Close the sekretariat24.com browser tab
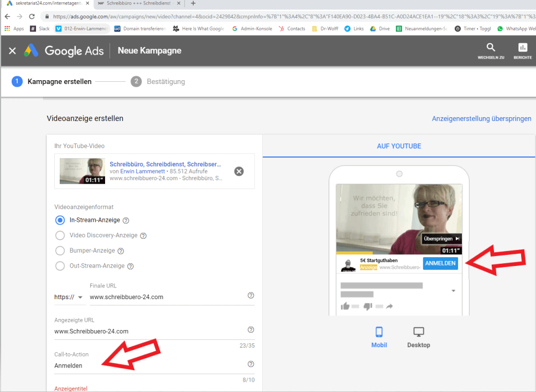Screen dimensions: 536x392 pos(87,3)
